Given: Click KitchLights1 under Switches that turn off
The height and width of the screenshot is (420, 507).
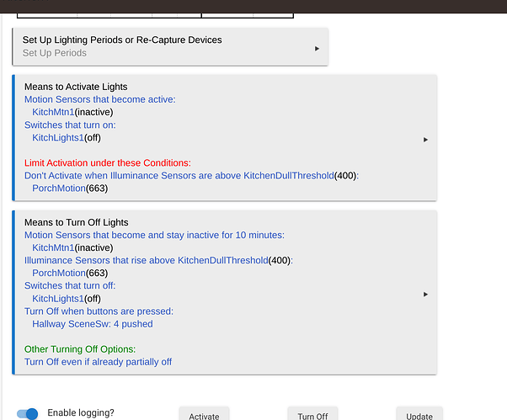Looking at the screenshot, I should (x=67, y=299).
